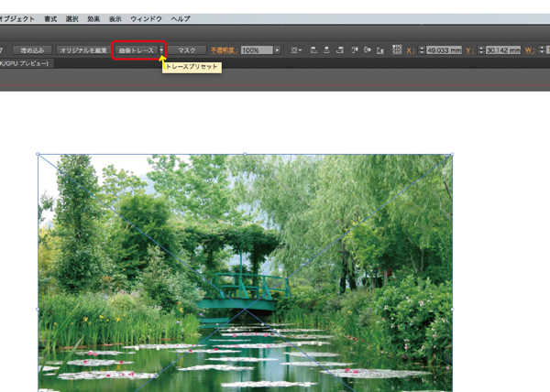The width and height of the screenshot is (550, 392).
Task: Click the X position value field
Action: pos(445,49)
